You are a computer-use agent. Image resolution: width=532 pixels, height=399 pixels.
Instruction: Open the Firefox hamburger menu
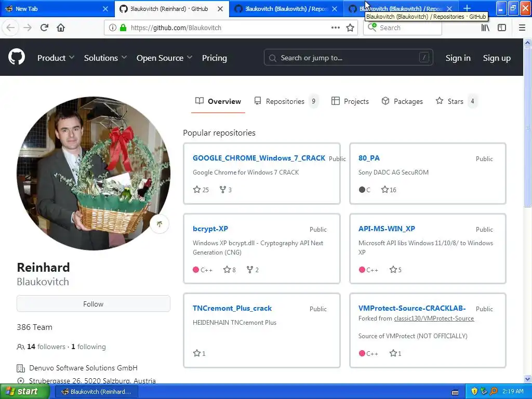522,28
